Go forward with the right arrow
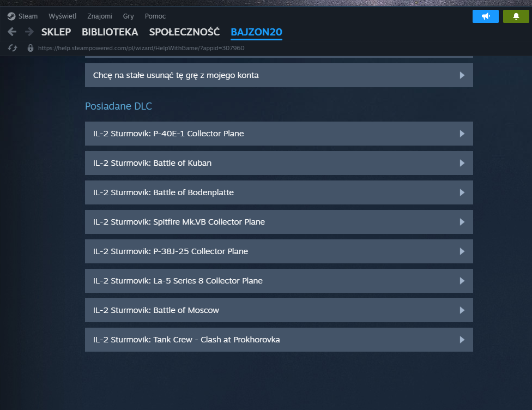Viewport: 532px width, 410px height. tap(29, 32)
